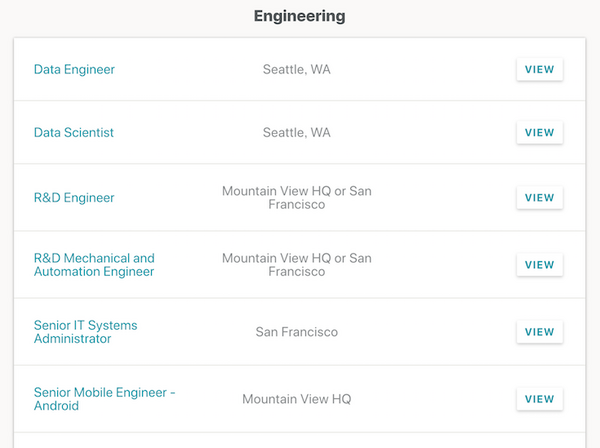Click San Francisco location for IT Administrator
Image resolution: width=600 pixels, height=448 pixels.
(297, 332)
